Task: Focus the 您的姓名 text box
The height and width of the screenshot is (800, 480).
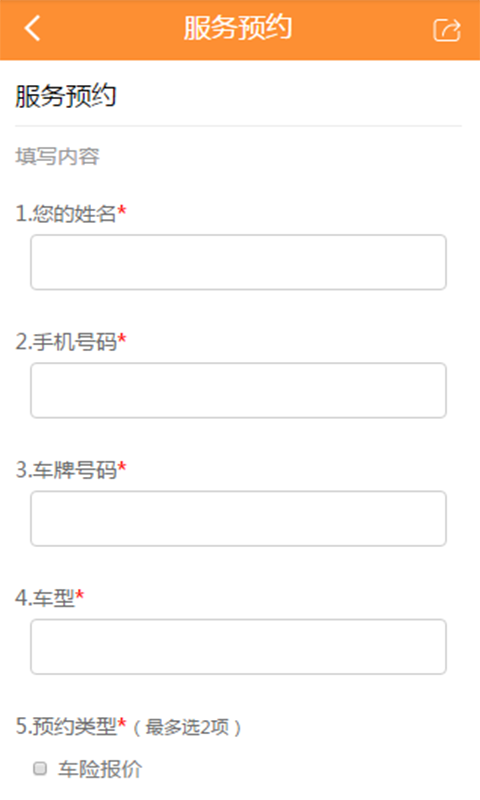Action: [238, 262]
